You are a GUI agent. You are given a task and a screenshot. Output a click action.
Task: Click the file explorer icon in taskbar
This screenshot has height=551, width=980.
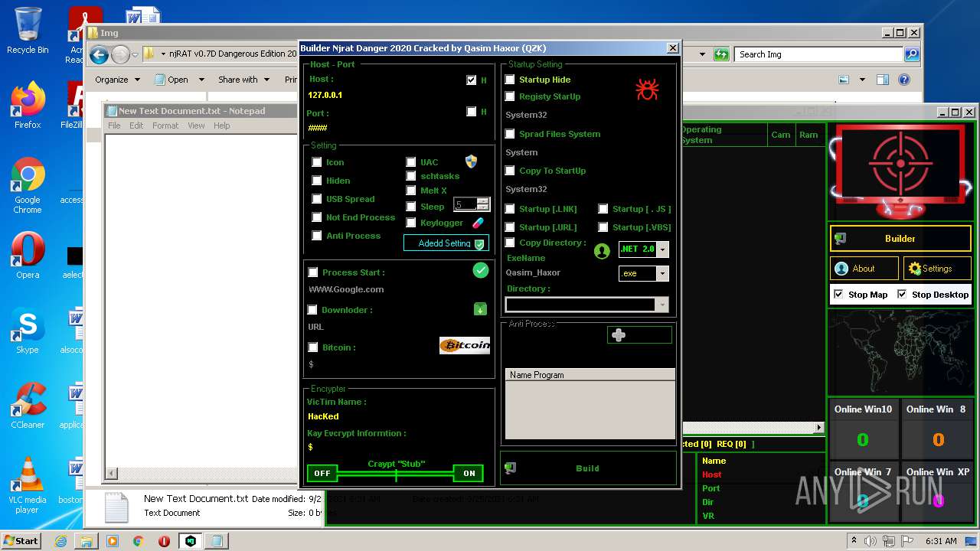(87, 541)
